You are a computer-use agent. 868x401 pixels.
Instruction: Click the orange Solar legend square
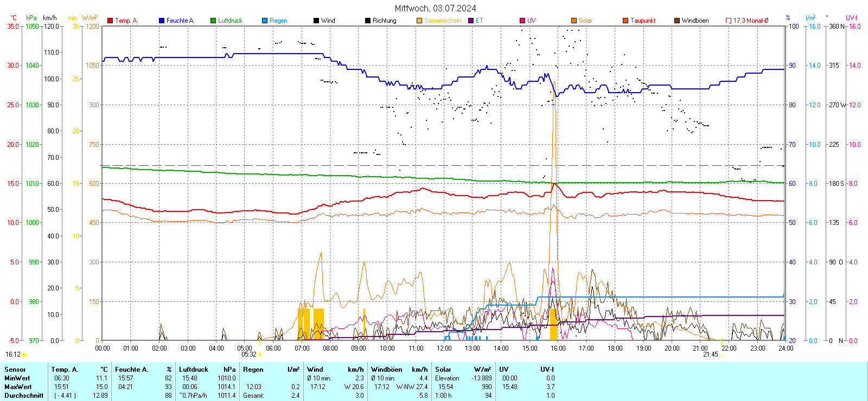(574, 21)
